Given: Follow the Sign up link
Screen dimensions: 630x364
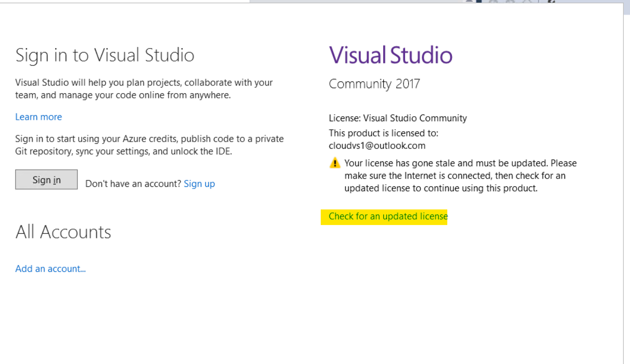Looking at the screenshot, I should [x=199, y=184].
